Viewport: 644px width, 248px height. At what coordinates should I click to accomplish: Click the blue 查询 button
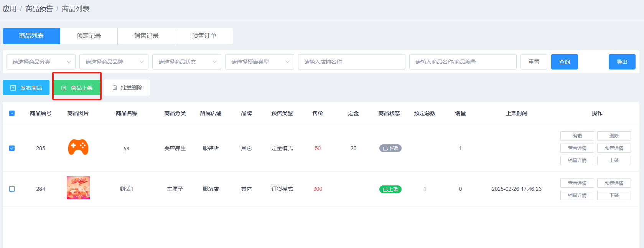[564, 62]
